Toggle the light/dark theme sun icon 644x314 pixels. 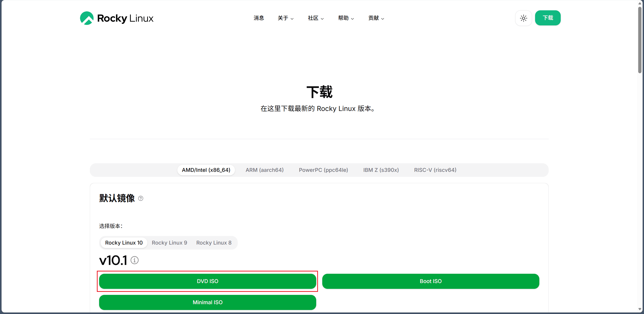click(524, 18)
